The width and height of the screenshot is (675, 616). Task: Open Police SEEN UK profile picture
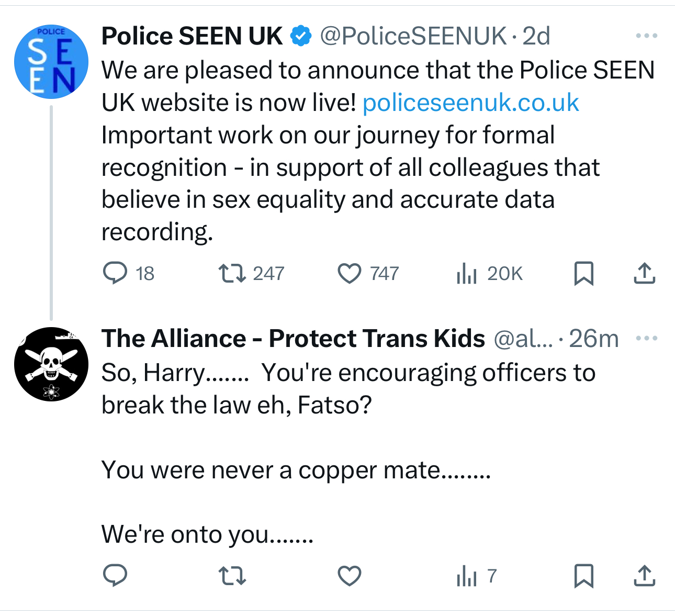[x=51, y=62]
